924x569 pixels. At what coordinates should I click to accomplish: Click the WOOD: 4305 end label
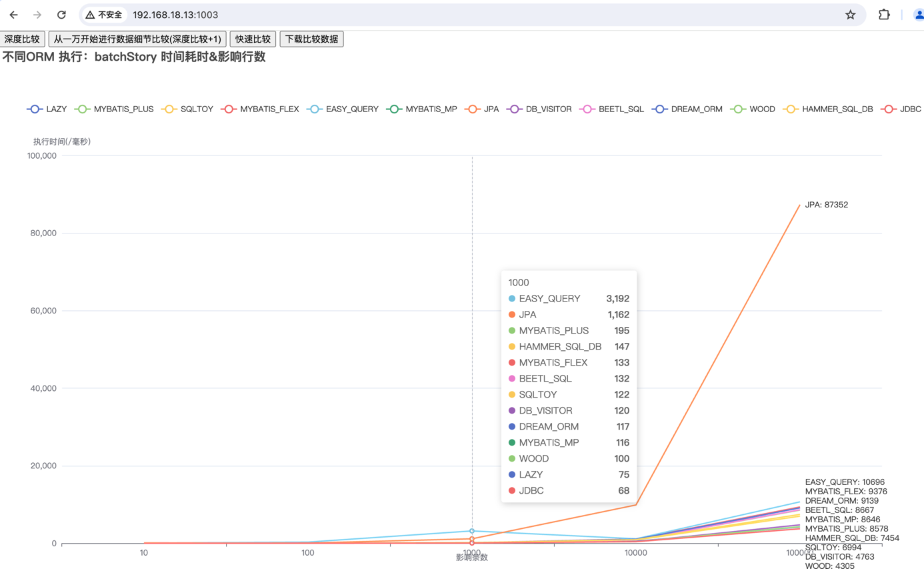pyautogui.click(x=829, y=565)
